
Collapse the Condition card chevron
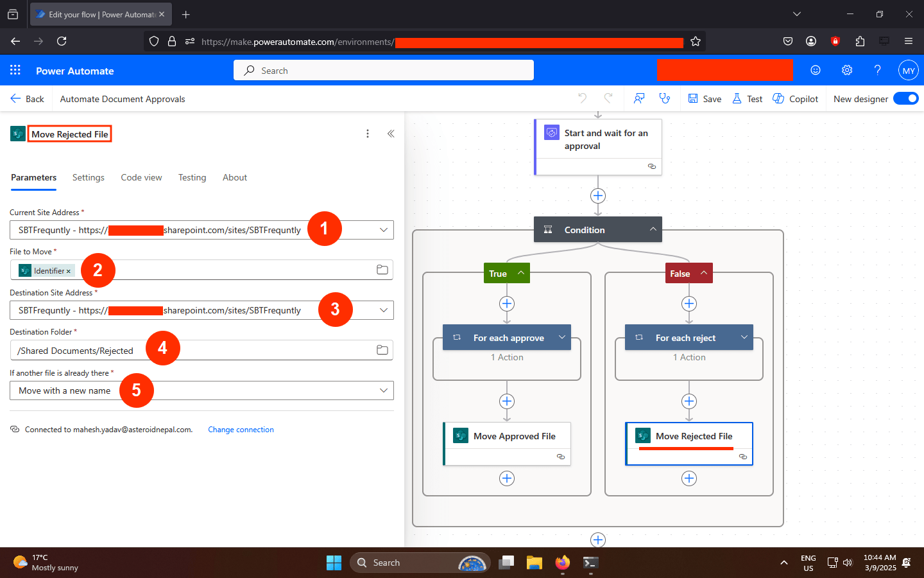coord(653,229)
